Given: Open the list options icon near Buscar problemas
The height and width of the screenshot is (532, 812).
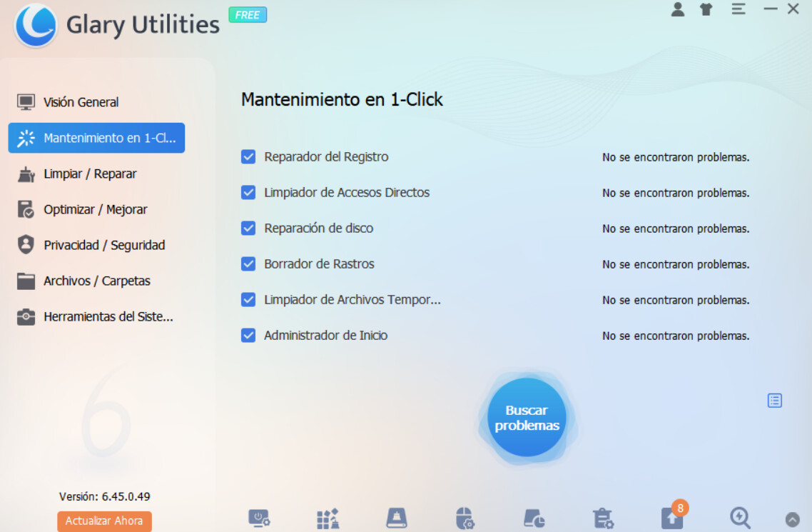Looking at the screenshot, I should (x=775, y=401).
